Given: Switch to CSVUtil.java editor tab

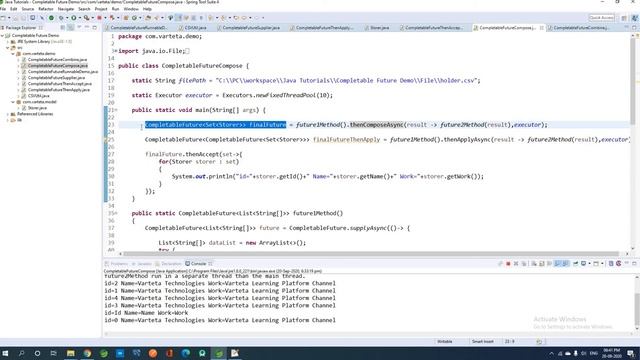Looking at the screenshot, I should (x=193, y=28).
